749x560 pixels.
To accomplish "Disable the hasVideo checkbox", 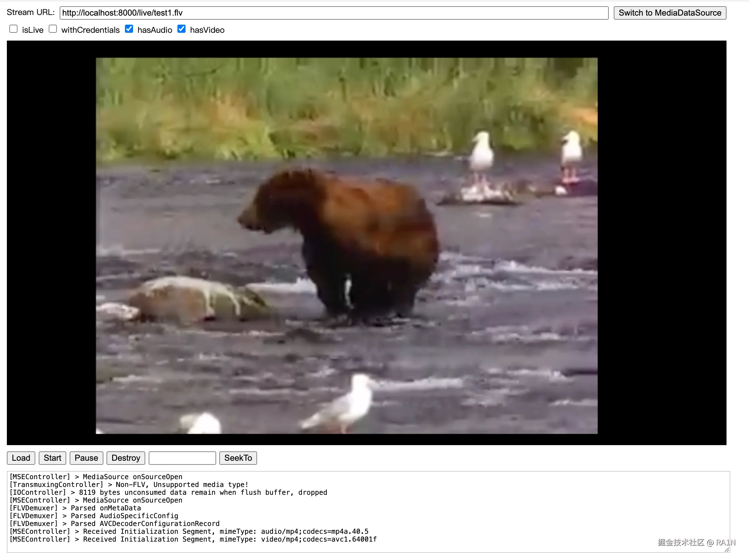I will pyautogui.click(x=181, y=29).
